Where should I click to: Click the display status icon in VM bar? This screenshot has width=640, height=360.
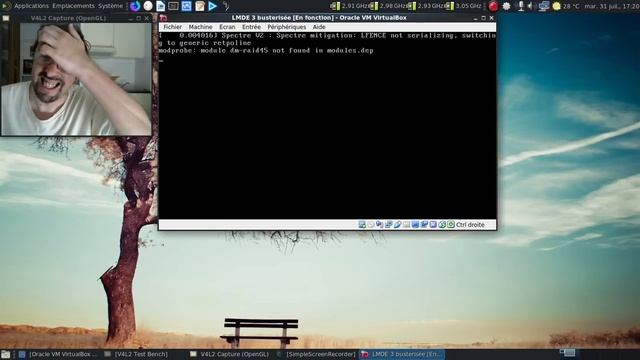click(x=415, y=224)
